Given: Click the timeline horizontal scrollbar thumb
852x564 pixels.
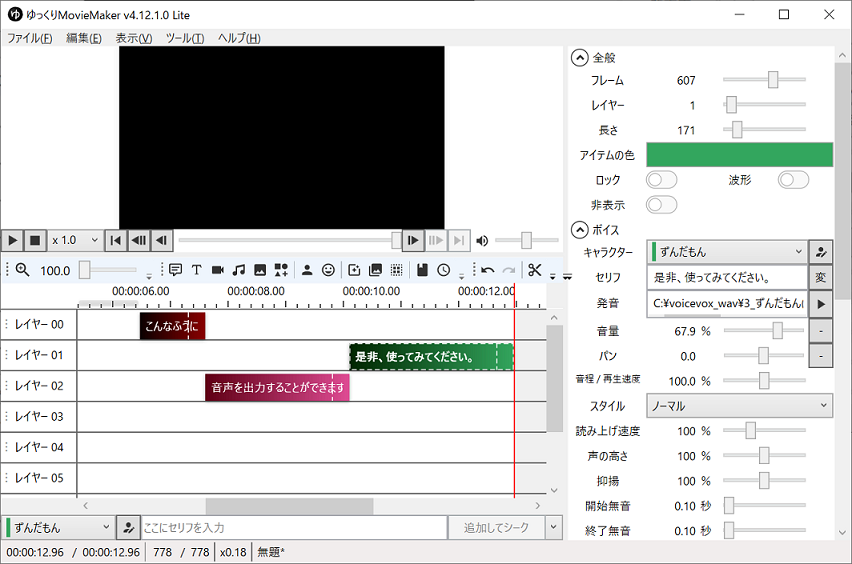Looking at the screenshot, I should coord(289,506).
